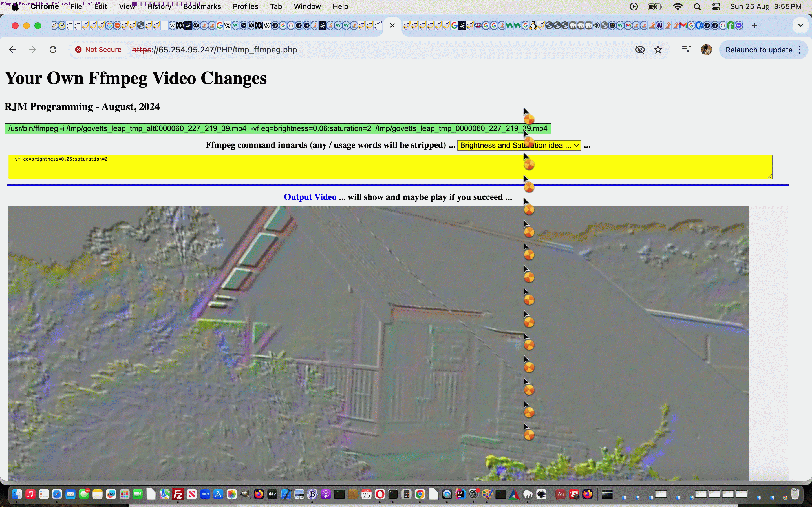Click the macOS Finder dock icon
This screenshot has width=812, height=507.
(x=16, y=494)
